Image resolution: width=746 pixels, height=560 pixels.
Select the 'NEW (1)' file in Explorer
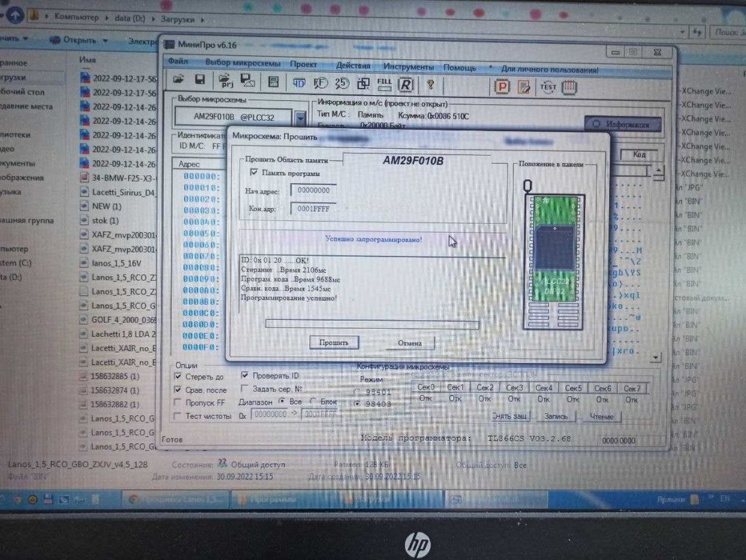[x=102, y=206]
